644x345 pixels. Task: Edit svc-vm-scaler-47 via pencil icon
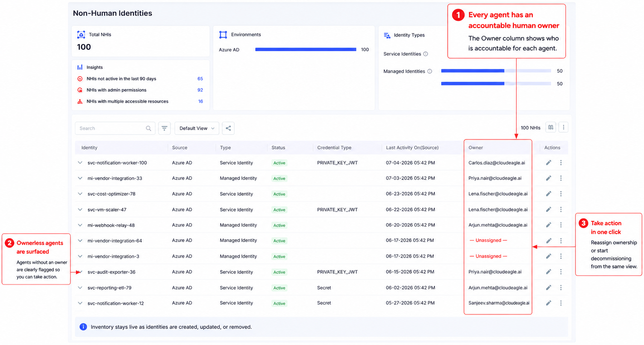(x=549, y=209)
